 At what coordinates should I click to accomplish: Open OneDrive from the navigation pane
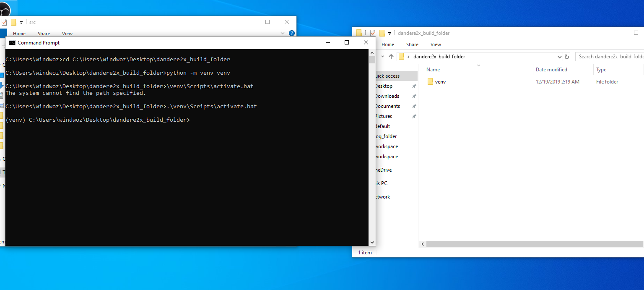coord(383,170)
